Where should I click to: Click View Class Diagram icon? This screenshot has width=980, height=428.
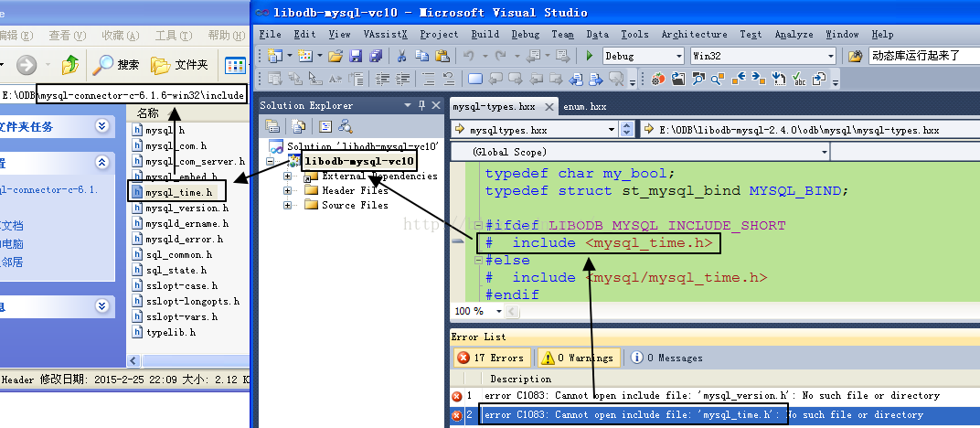(345, 126)
